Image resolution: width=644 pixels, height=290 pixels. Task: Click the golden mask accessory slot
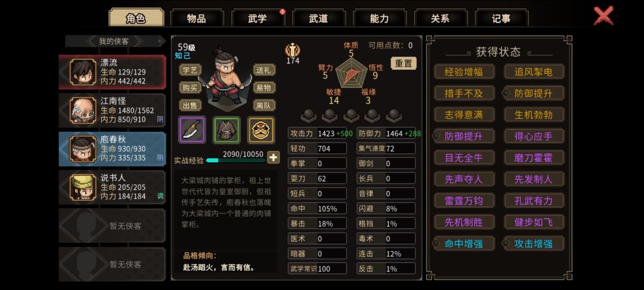[x=261, y=130]
